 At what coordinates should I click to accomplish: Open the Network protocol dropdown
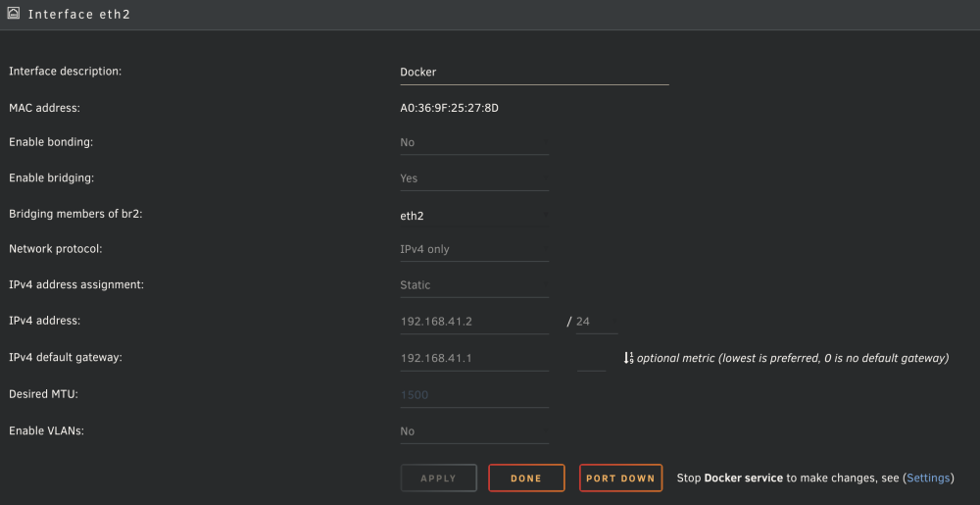click(x=474, y=249)
